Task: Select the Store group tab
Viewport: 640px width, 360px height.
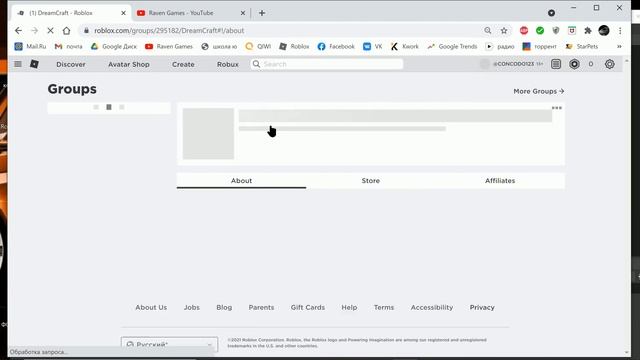Action: point(371,181)
